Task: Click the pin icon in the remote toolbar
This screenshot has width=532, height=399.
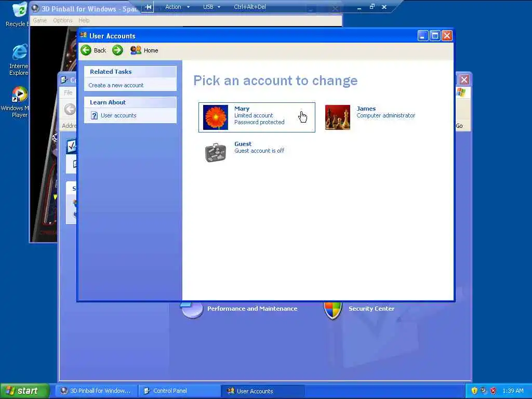Action: point(148,7)
